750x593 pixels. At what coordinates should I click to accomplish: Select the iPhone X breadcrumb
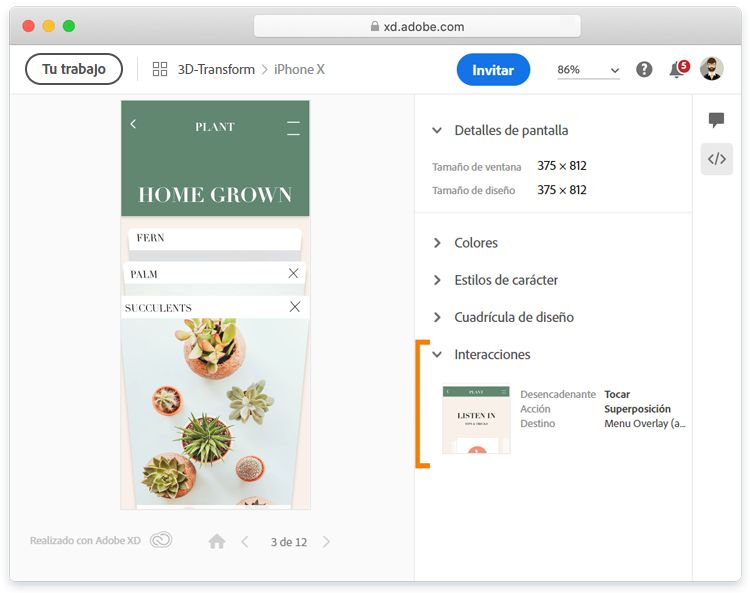[x=299, y=69]
